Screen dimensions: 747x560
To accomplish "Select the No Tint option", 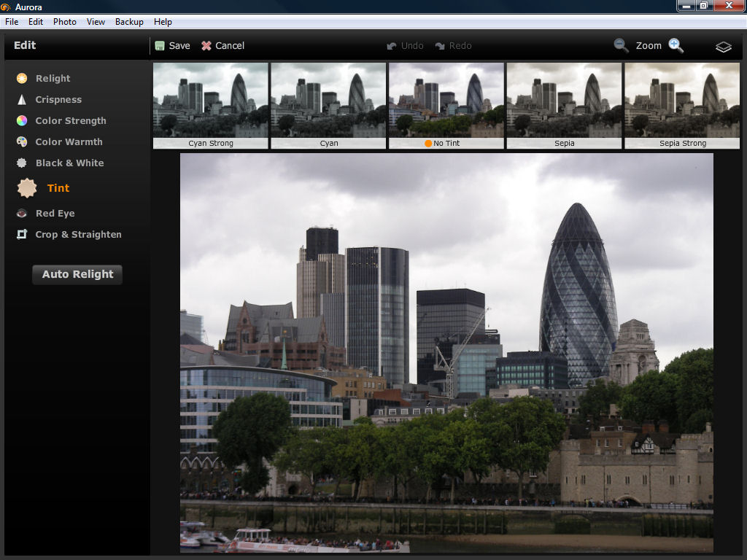I will tap(446, 106).
